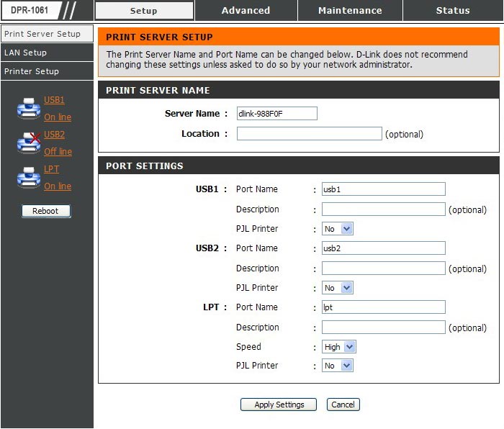Viewport: 504px width, 429px height.
Task: Click the USB2 offline printer icon
Action: click(x=29, y=143)
